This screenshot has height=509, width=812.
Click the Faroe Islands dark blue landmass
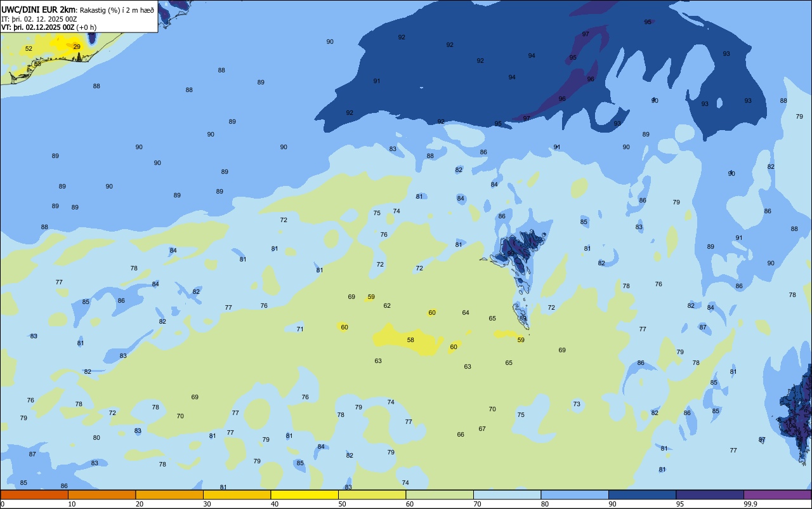(521, 251)
